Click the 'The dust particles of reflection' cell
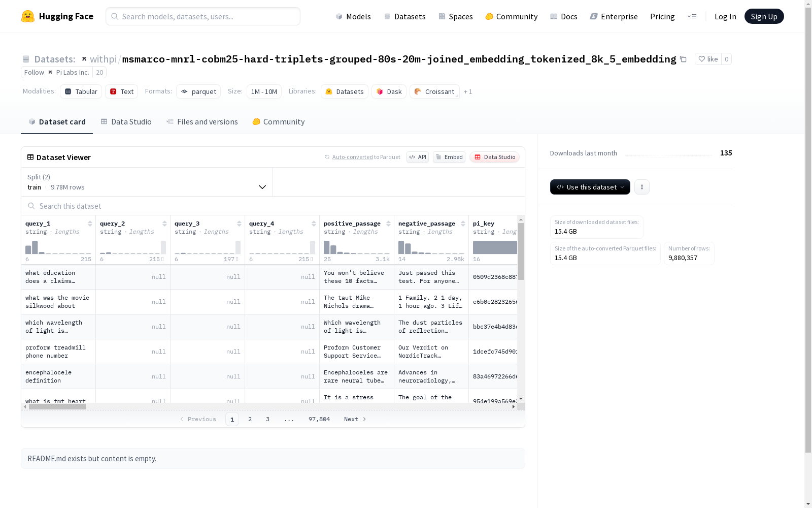 [431, 327]
